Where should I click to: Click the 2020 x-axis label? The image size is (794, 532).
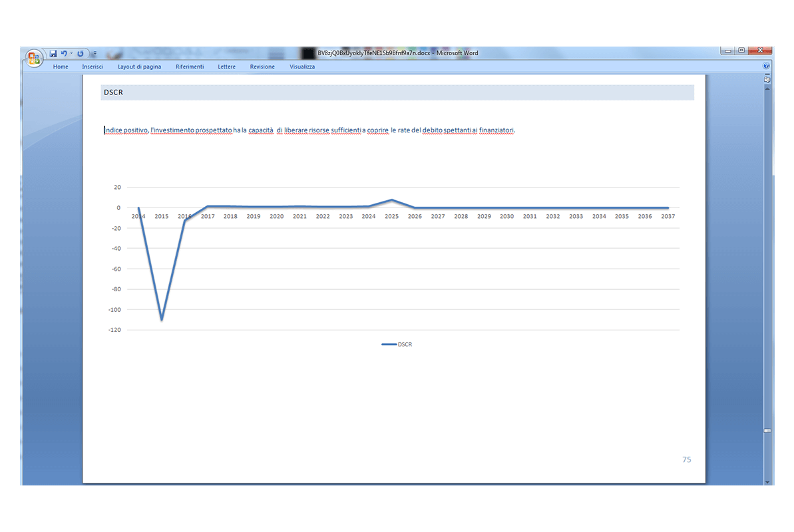point(276,217)
